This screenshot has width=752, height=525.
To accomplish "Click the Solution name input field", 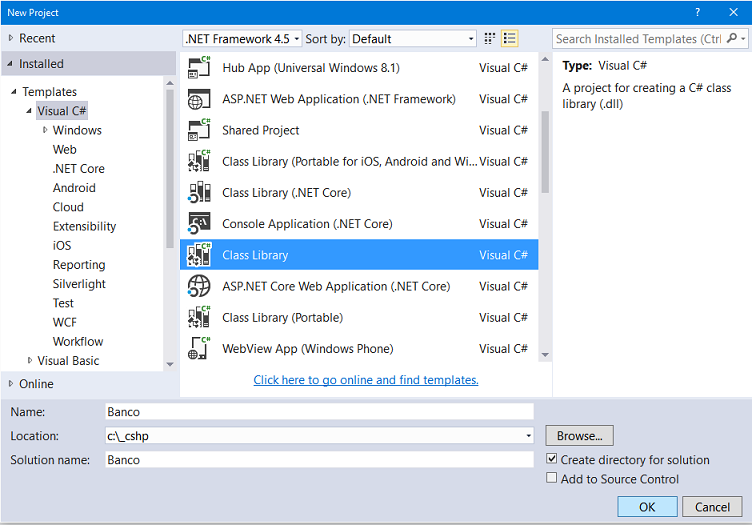I will [x=319, y=460].
